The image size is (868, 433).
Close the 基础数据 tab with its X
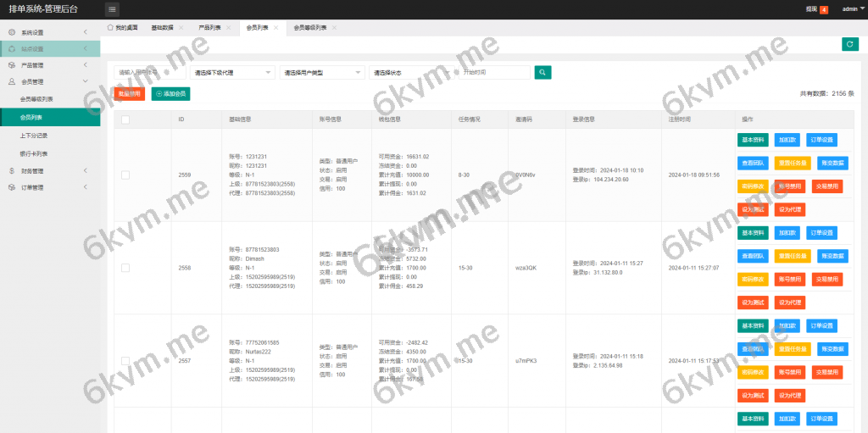[x=181, y=27]
